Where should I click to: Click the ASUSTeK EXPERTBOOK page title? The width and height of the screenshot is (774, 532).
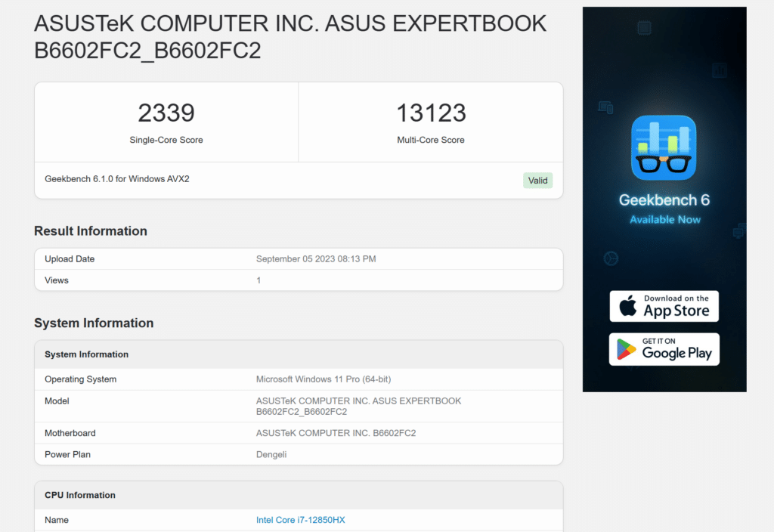pyautogui.click(x=290, y=37)
